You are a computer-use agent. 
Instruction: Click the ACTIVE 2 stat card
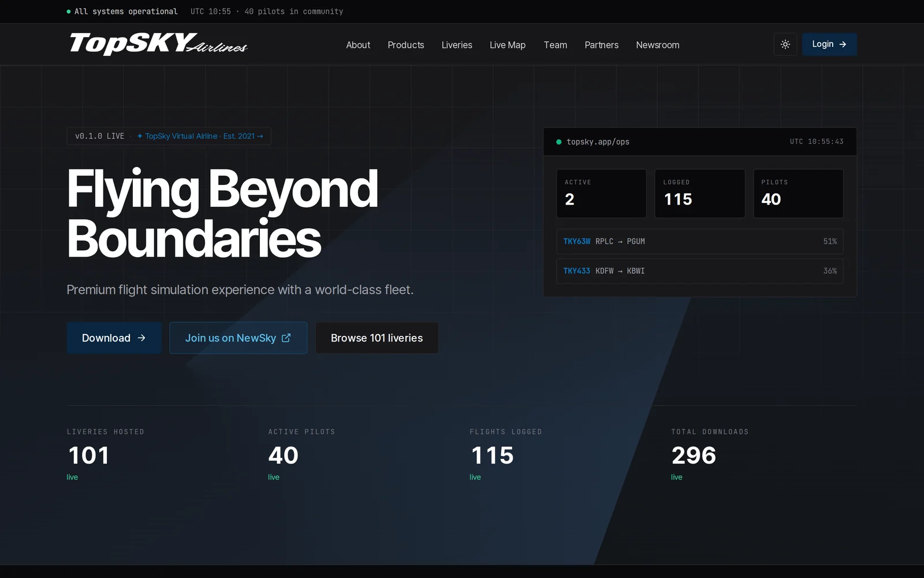tap(601, 194)
